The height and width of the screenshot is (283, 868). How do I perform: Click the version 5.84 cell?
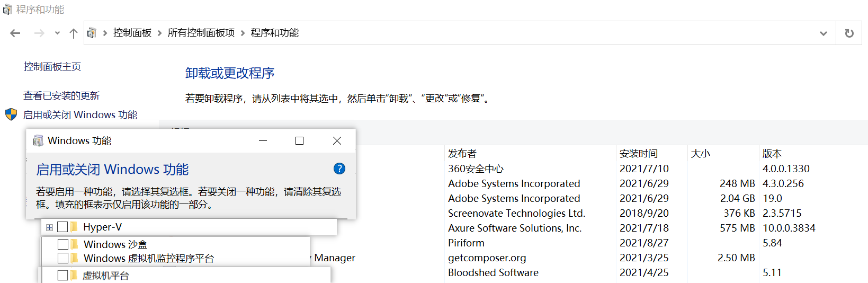(x=772, y=243)
